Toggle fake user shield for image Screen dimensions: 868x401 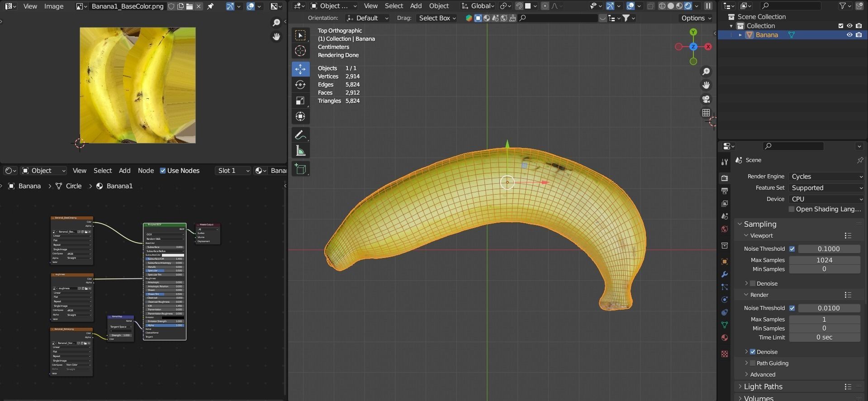171,6
